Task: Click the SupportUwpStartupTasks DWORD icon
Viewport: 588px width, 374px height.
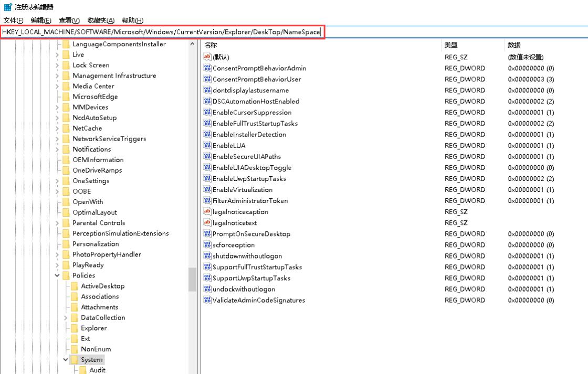Action: tap(207, 277)
